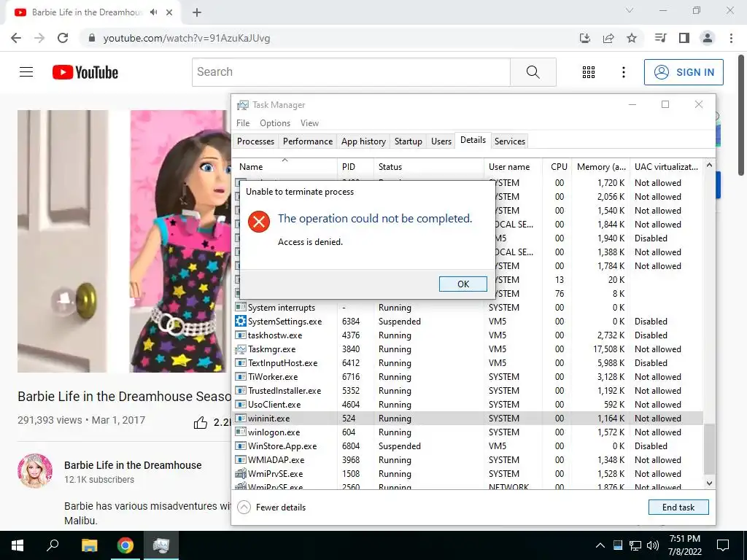Click the share page icon in address bar
The image size is (747, 560).
pyautogui.click(x=608, y=38)
